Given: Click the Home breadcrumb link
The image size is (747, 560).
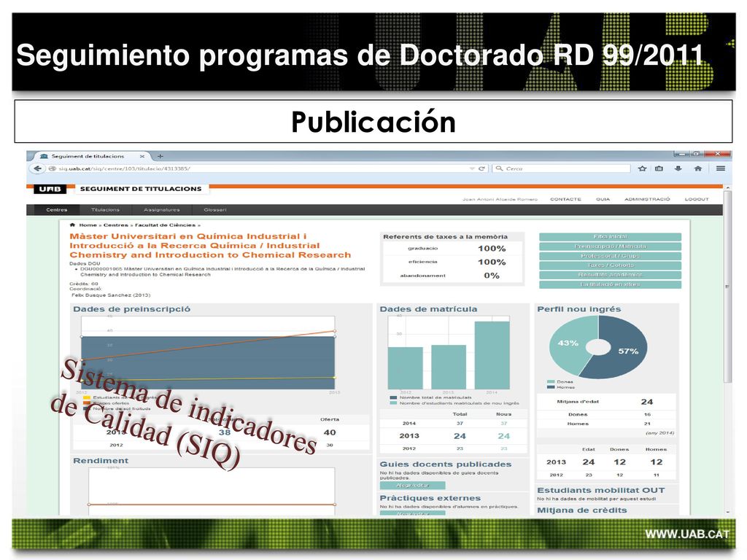Looking at the screenshot, I should point(88,225).
